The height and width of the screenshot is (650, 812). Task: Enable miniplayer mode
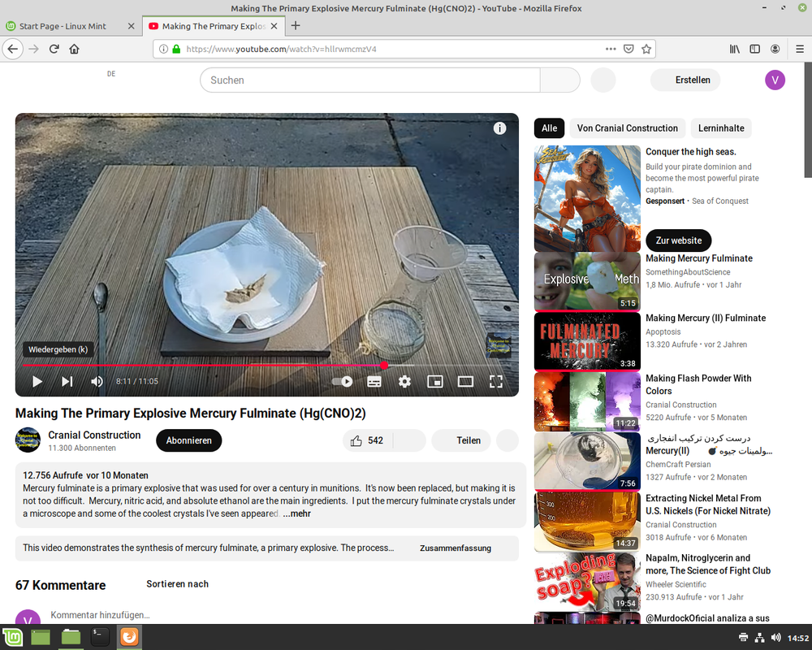tap(435, 382)
